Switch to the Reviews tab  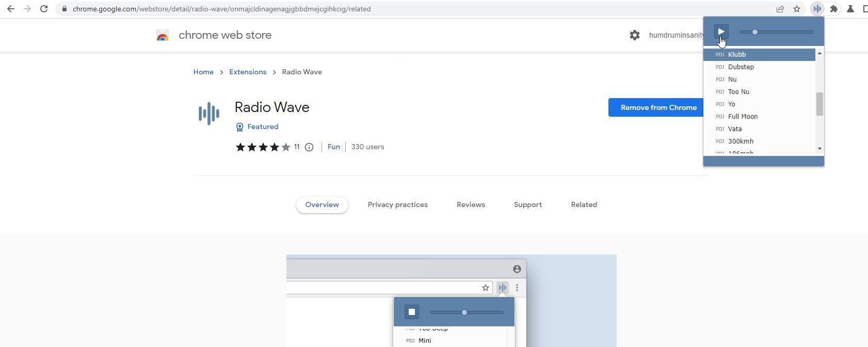point(471,205)
